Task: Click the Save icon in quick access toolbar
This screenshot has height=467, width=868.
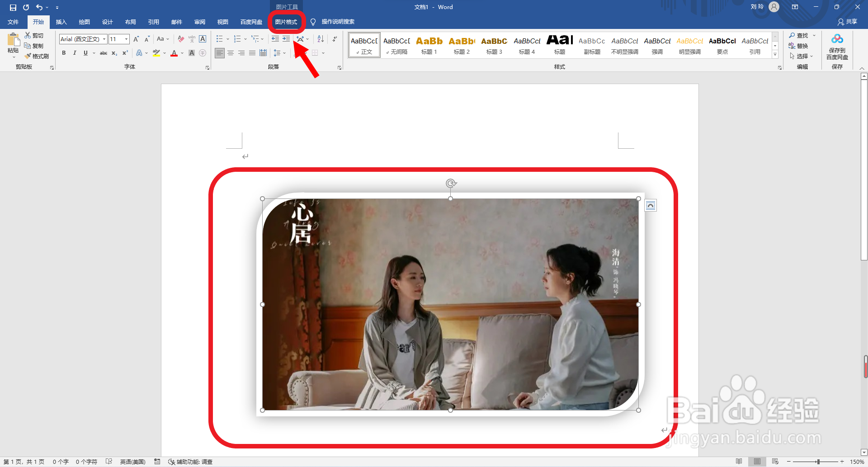Action: (13, 7)
